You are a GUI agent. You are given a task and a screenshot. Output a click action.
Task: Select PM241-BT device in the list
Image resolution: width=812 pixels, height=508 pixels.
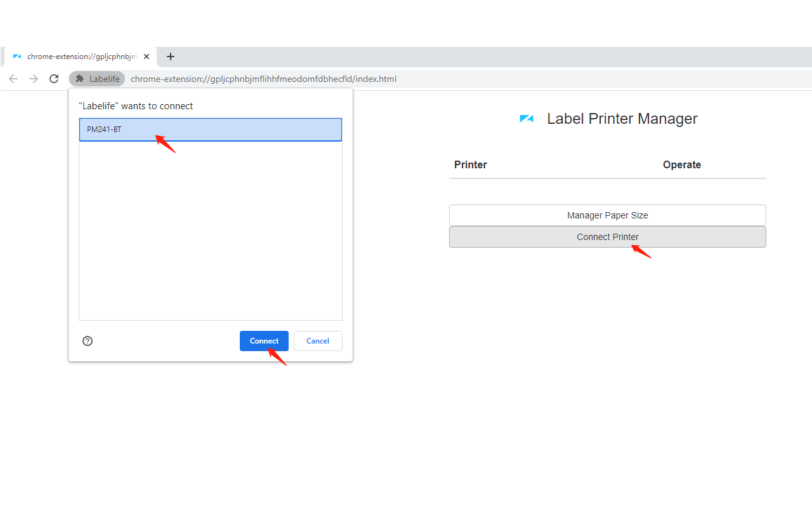211,130
